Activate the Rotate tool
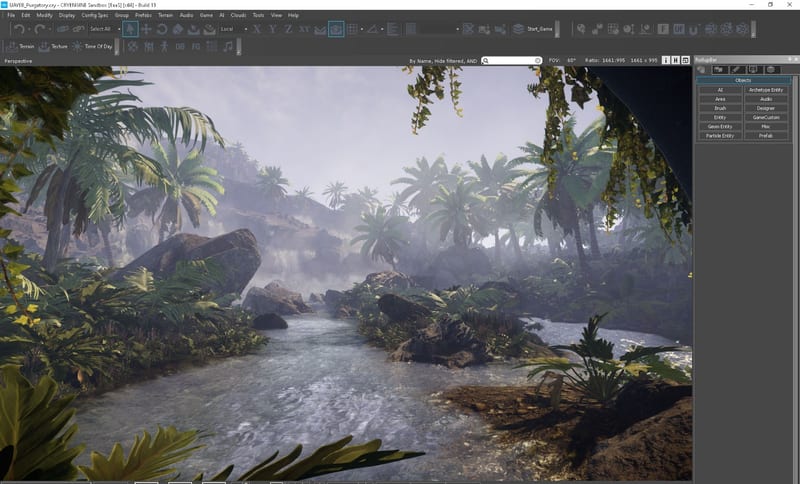Screen dimensions: 800x484 coord(162,29)
